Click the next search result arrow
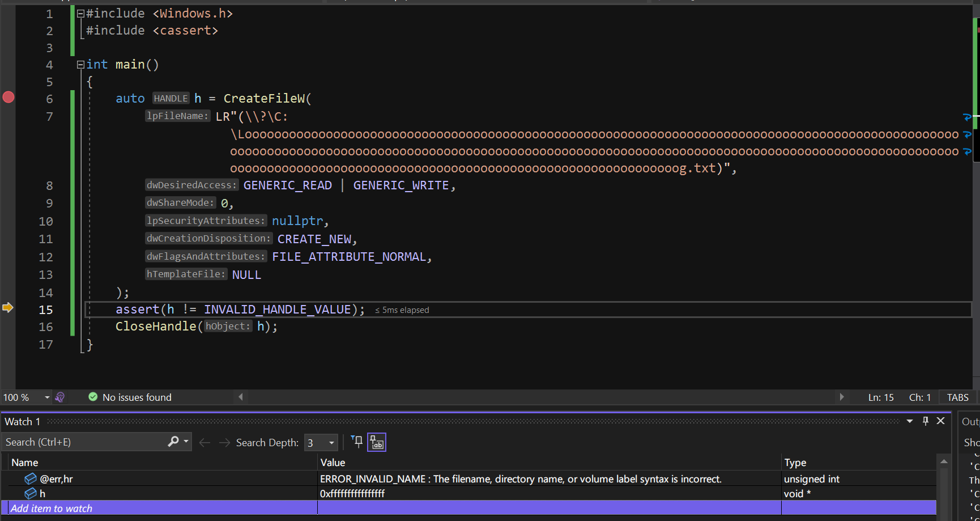The height and width of the screenshot is (521, 980). click(224, 442)
